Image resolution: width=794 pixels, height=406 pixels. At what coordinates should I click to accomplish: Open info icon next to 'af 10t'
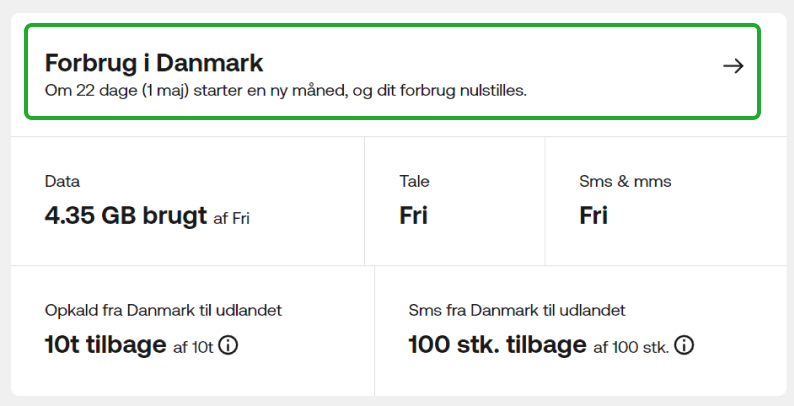[x=228, y=346]
